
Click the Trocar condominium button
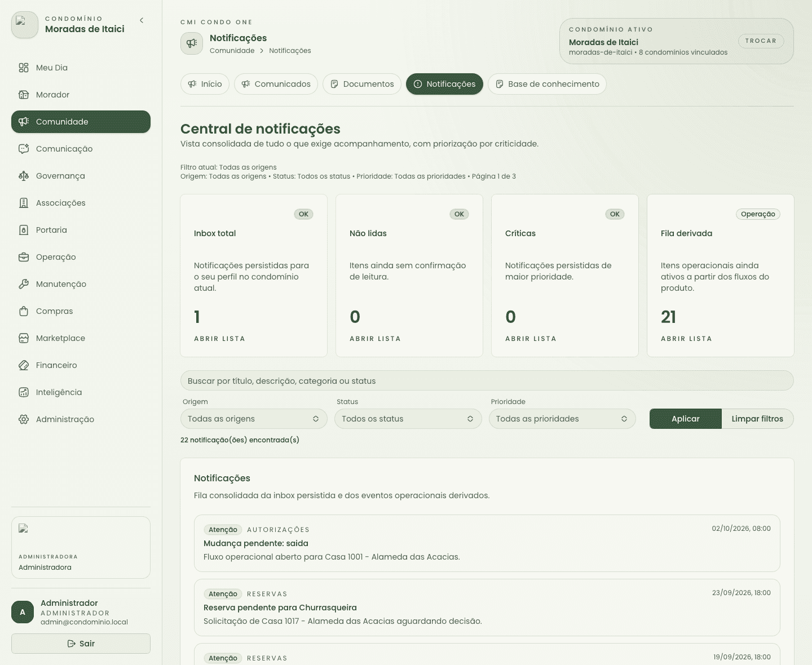pos(761,41)
